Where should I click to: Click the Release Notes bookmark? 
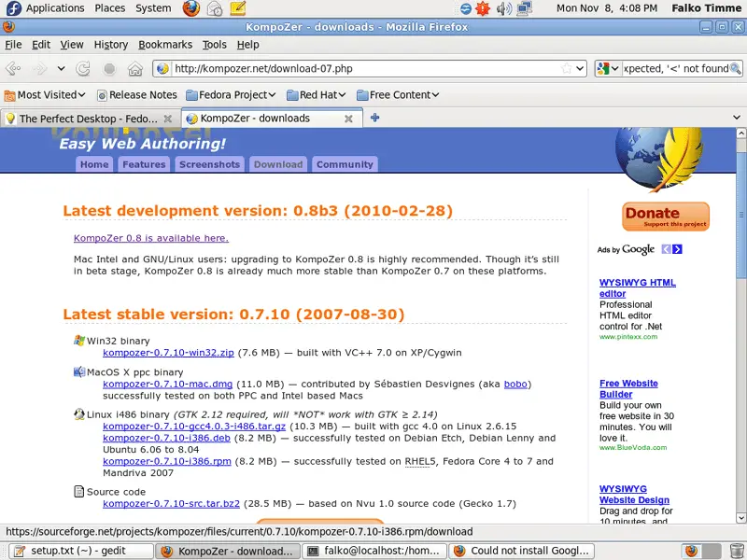[136, 95]
